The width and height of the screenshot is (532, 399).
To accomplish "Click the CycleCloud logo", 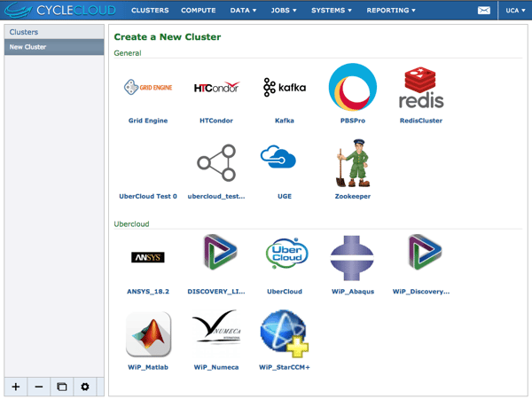I will [x=60, y=10].
